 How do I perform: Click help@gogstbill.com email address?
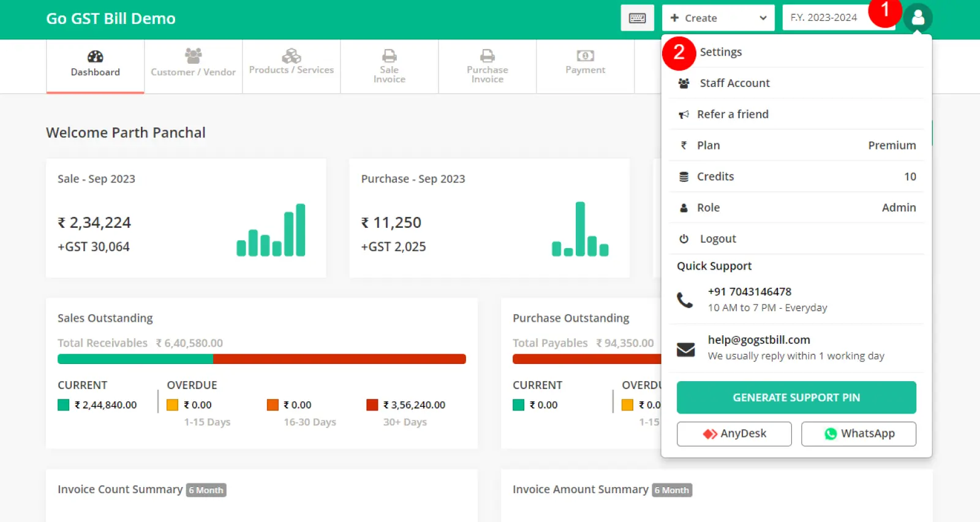point(759,340)
